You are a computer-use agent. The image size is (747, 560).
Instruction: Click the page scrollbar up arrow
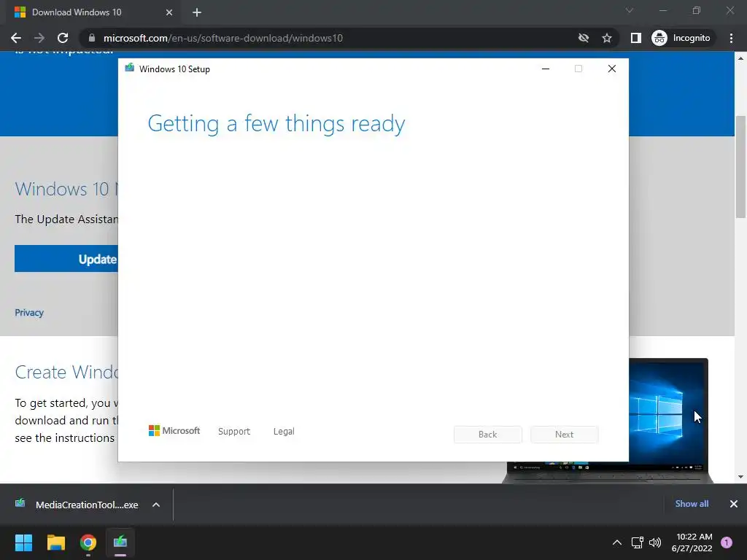(740, 58)
